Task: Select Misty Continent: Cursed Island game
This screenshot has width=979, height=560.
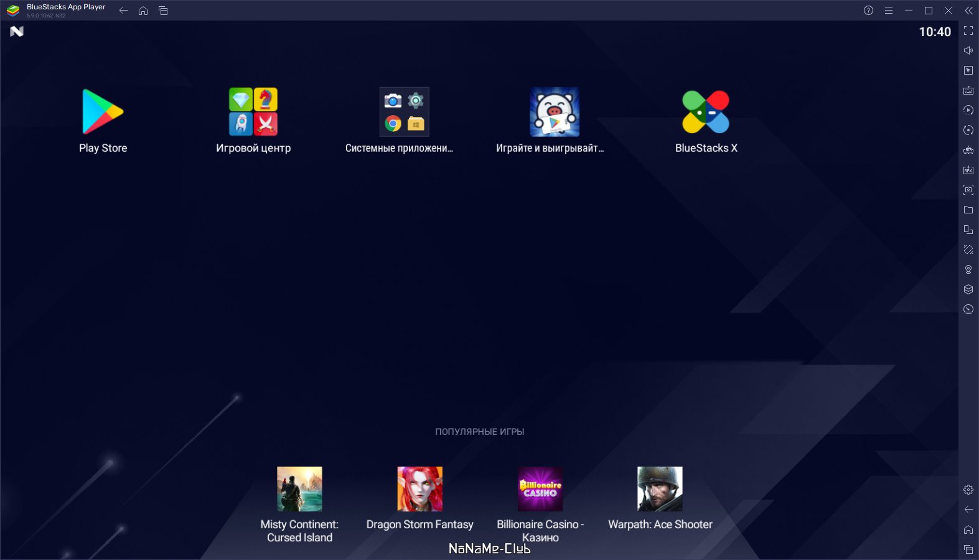Action: (x=299, y=489)
